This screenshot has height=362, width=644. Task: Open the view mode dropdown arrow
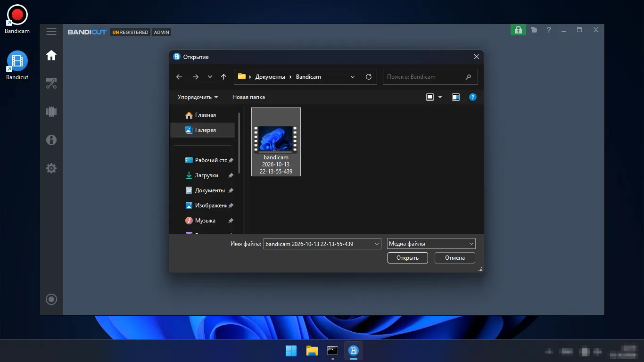(x=440, y=97)
